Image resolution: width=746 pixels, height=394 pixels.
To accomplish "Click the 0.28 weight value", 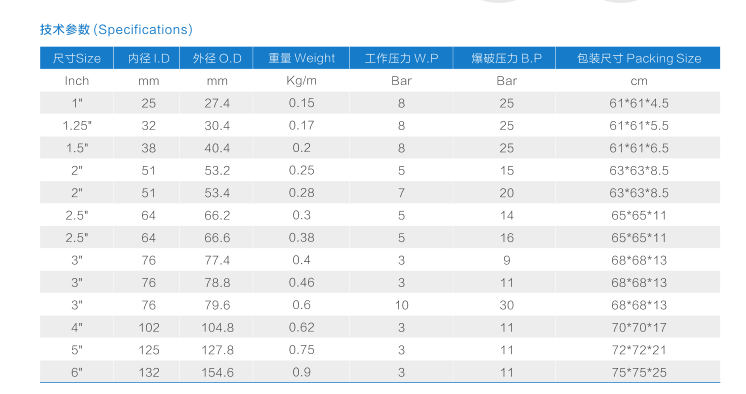I will pyautogui.click(x=301, y=193).
